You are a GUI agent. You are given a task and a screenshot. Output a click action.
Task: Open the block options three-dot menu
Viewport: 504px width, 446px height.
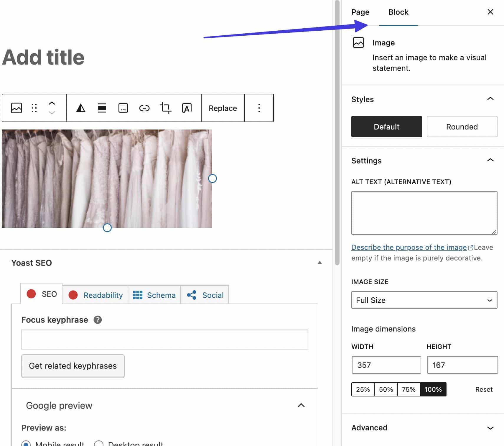point(259,108)
